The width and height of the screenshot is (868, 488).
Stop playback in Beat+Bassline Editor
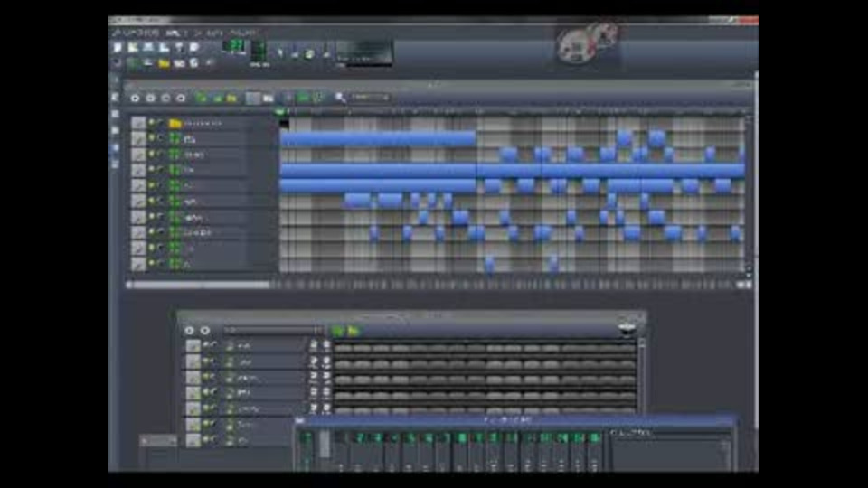(x=205, y=331)
